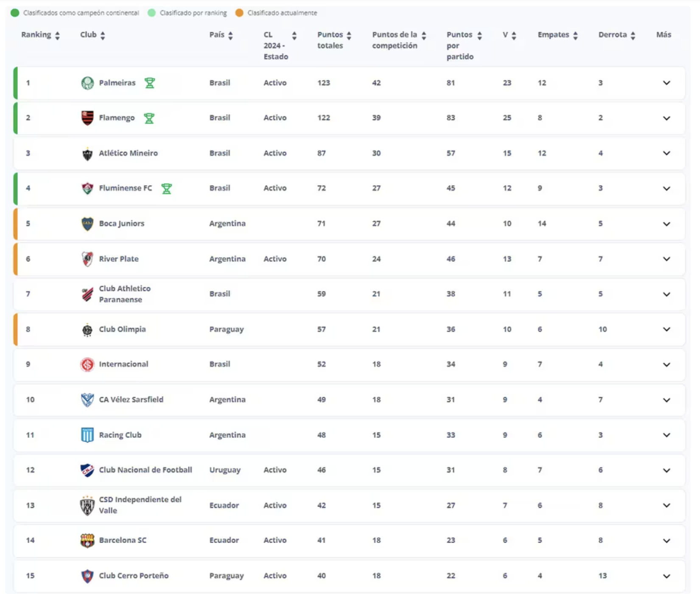Open the Flamengo club name link
Viewport: 700px width, 605px height.
(x=117, y=118)
